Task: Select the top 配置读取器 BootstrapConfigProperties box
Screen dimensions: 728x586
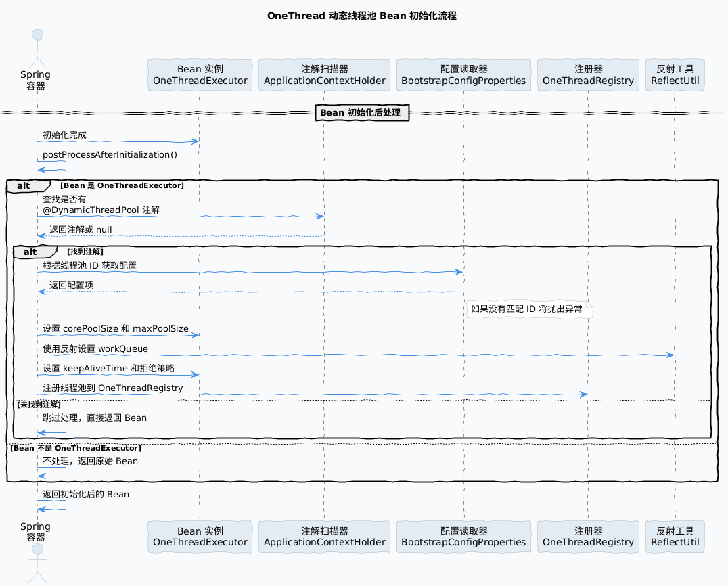Action: coord(463,74)
